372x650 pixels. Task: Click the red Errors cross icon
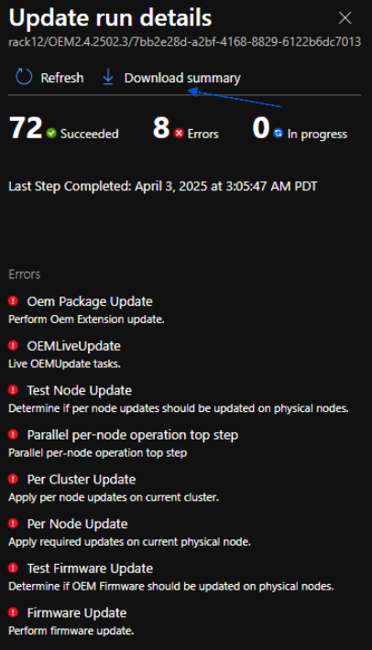(179, 133)
